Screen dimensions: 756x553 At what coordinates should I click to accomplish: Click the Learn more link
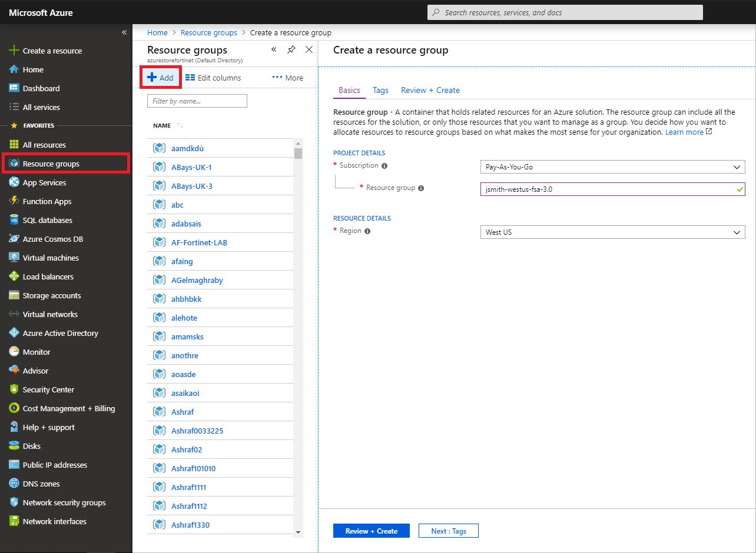[685, 132]
